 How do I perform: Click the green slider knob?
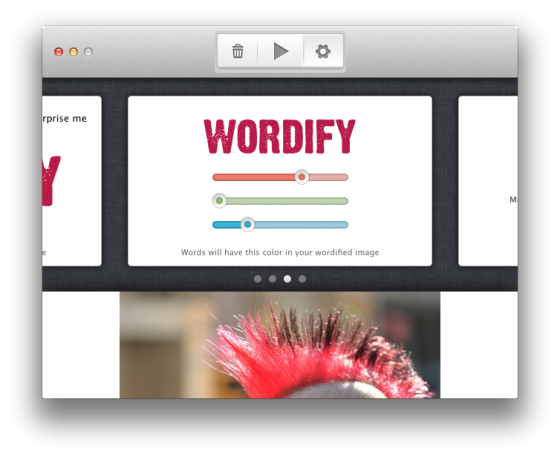(x=219, y=201)
